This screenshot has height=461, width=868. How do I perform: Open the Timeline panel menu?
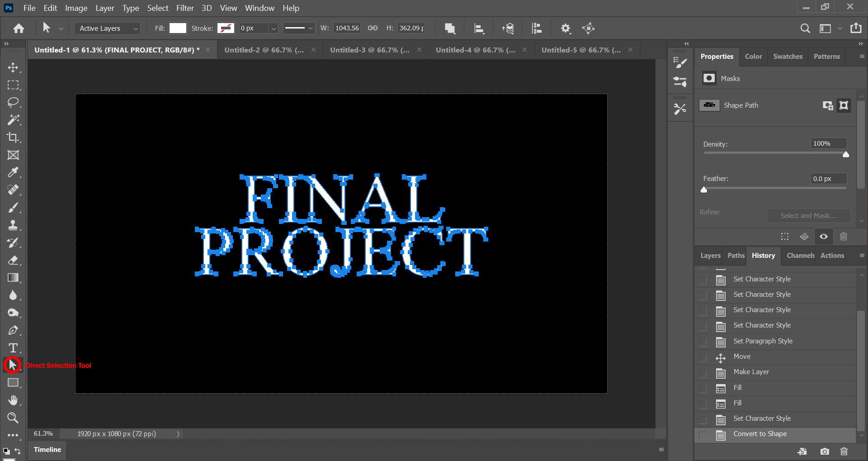(x=661, y=449)
